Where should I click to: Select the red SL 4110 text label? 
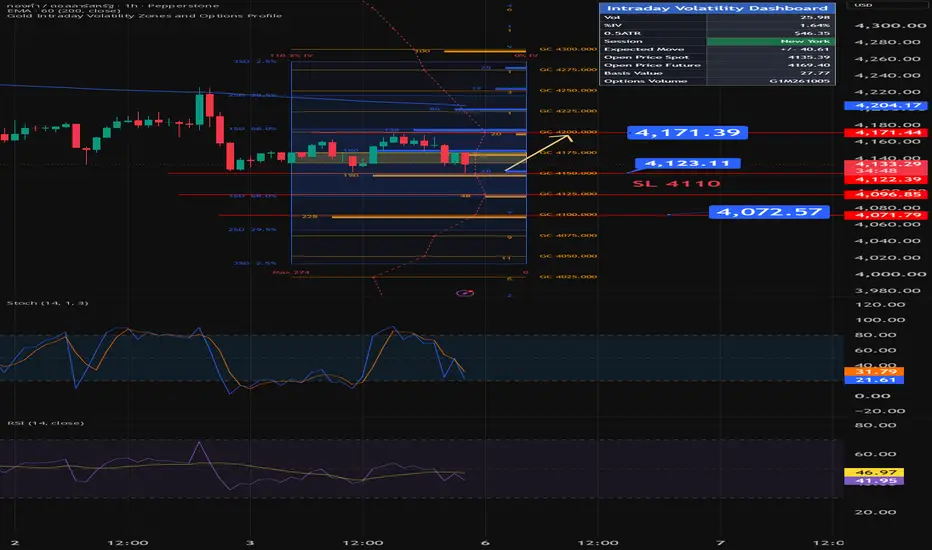(676, 183)
